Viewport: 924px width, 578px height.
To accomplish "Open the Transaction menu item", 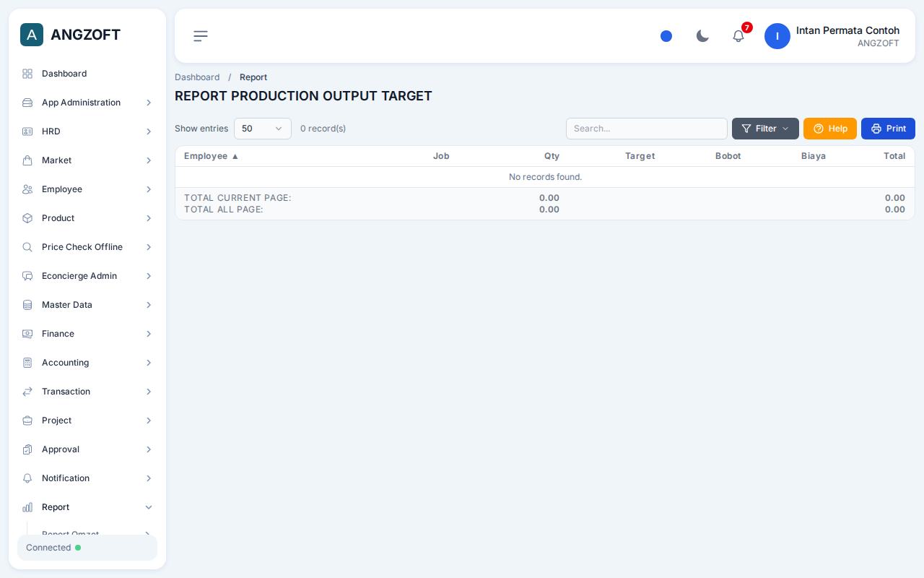I will (x=87, y=392).
